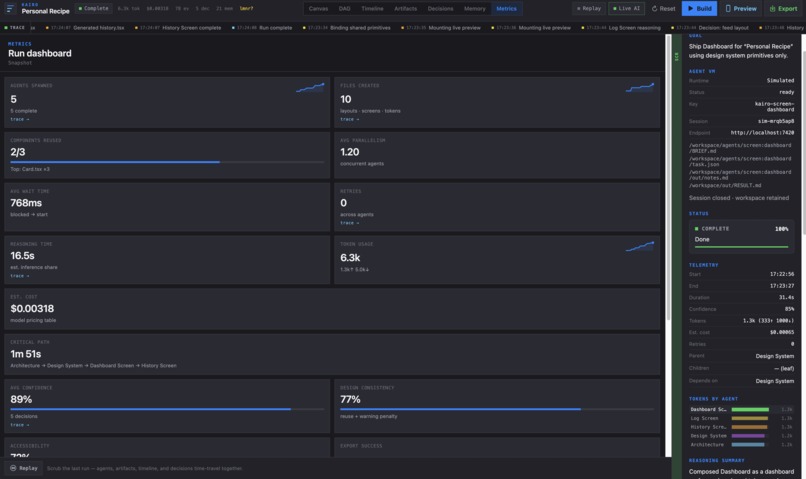
Task: Switch to the DAG tab
Action: [344, 8]
